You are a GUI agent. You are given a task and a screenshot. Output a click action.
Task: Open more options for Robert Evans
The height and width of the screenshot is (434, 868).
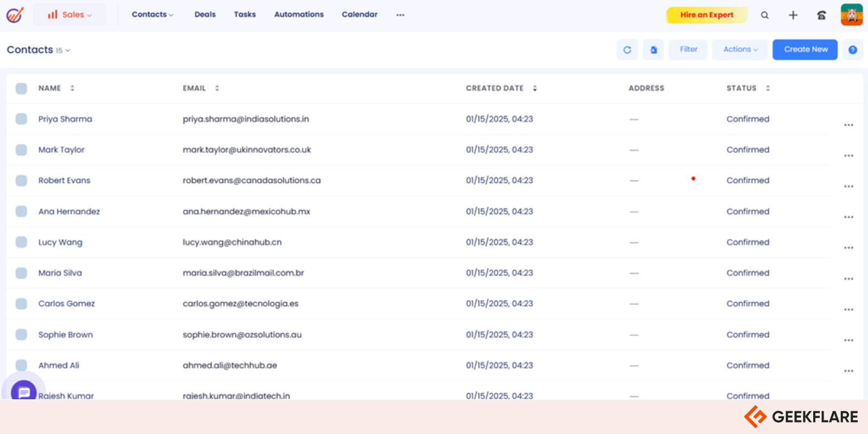point(848,187)
